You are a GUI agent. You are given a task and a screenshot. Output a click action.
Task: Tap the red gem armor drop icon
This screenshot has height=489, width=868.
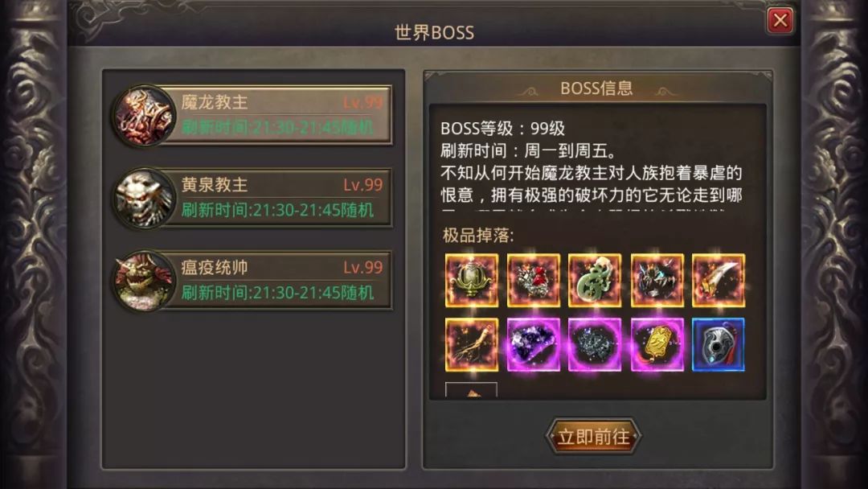[x=533, y=280]
